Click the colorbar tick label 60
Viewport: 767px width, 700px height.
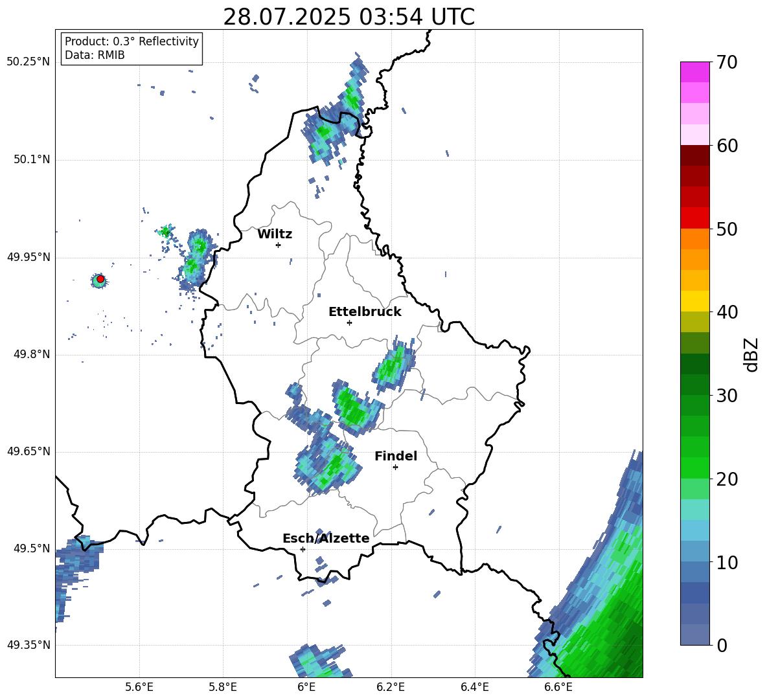727,146
